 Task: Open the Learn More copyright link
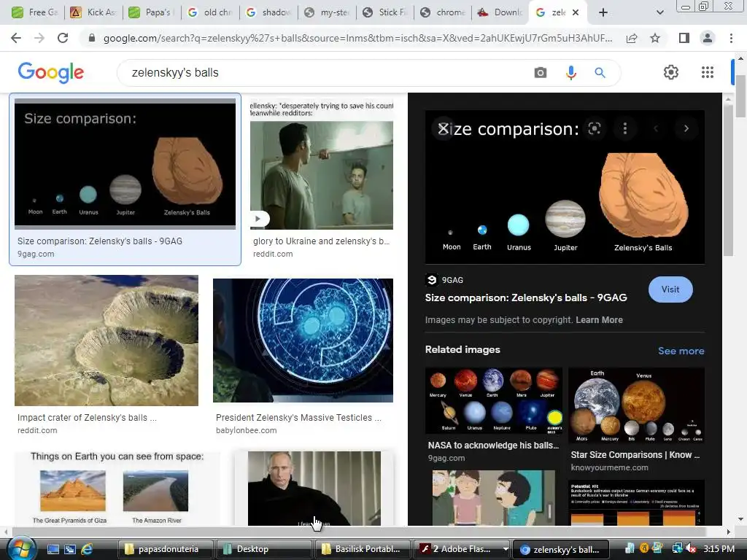(599, 320)
